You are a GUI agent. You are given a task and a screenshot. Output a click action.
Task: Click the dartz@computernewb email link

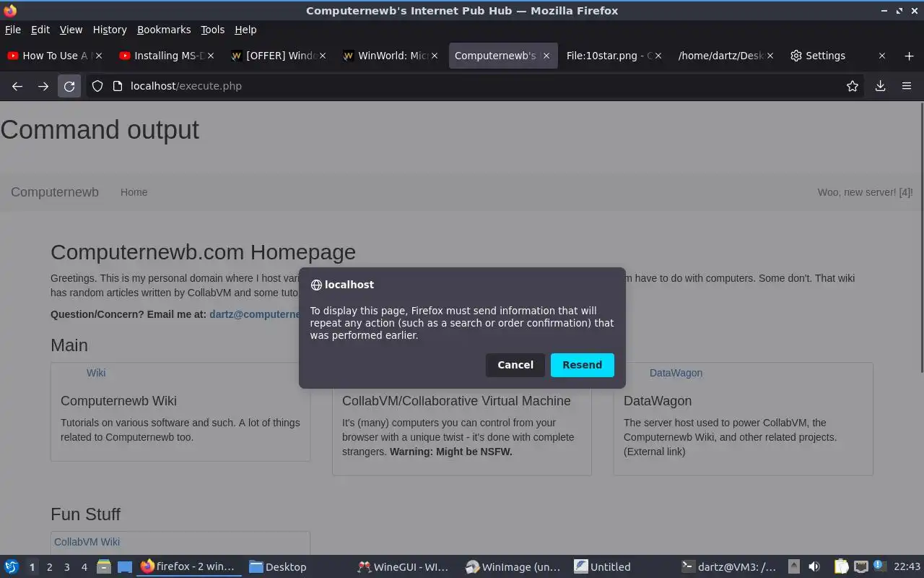pyautogui.click(x=254, y=314)
